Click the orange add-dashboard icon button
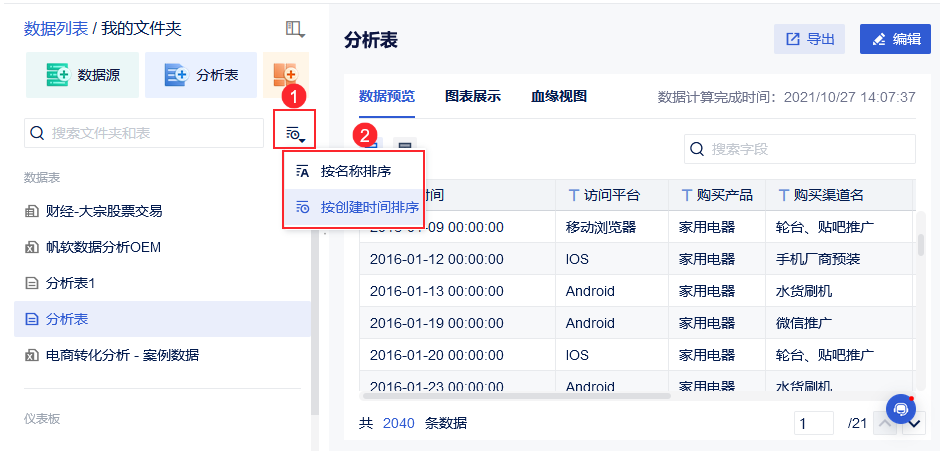Image resolution: width=940 pixels, height=451 pixels. [286, 75]
